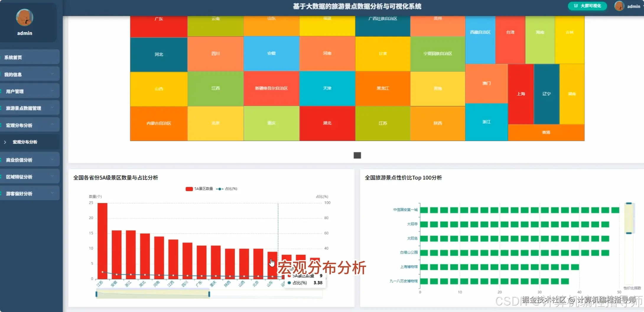Click the 全国各省份5A级景区数量与占比分析 chart title
644x312 pixels.
(116, 177)
